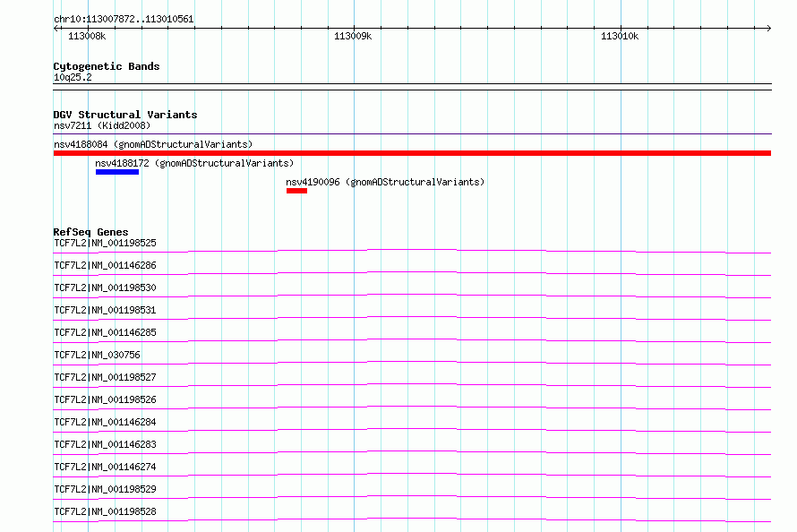Screen dimensions: 797x532
Task: Open variant nsv7211 (Kidd2008) label
Action: click(102, 125)
